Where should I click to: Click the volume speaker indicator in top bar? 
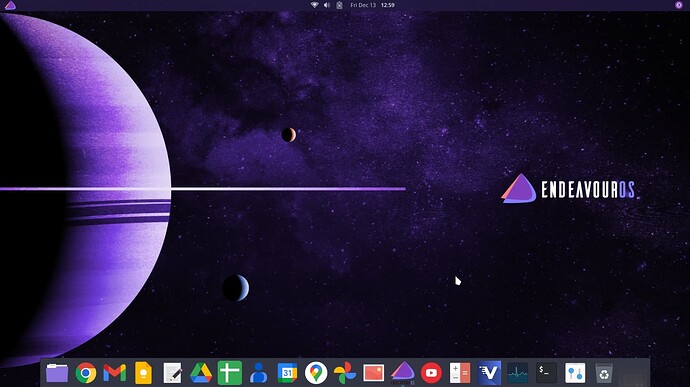[x=327, y=5]
